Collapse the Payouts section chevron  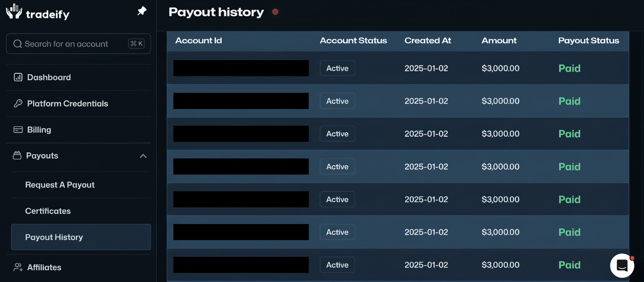(x=143, y=155)
